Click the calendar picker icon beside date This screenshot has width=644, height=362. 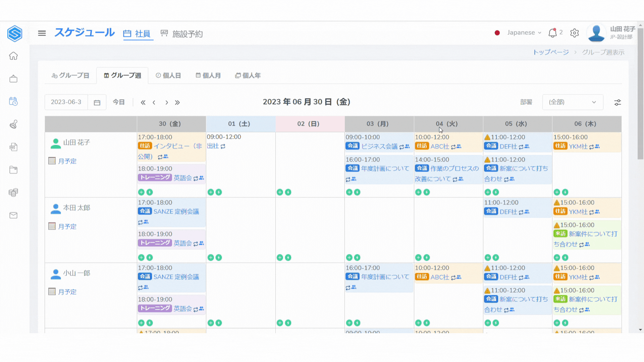click(97, 102)
